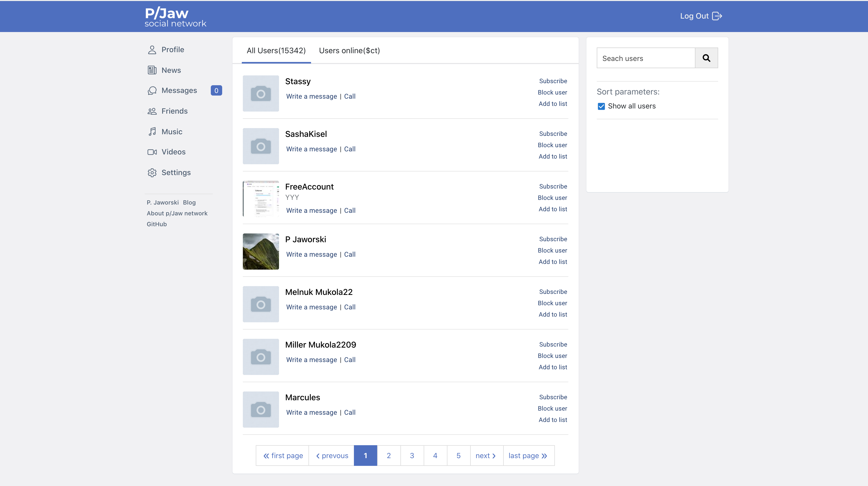Switch to the Users online tab
Image resolution: width=868 pixels, height=486 pixels.
(349, 51)
